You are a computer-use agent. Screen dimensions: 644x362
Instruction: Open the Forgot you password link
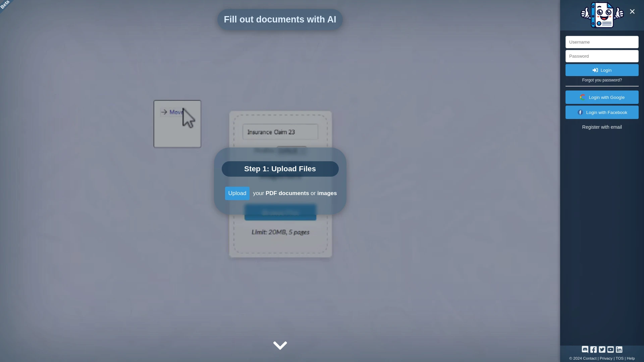click(602, 80)
